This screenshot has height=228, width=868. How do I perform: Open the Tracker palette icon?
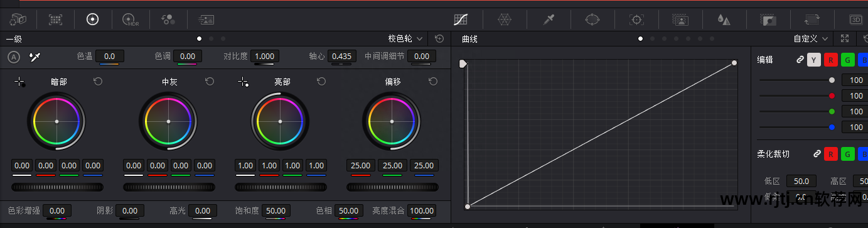[636, 19]
